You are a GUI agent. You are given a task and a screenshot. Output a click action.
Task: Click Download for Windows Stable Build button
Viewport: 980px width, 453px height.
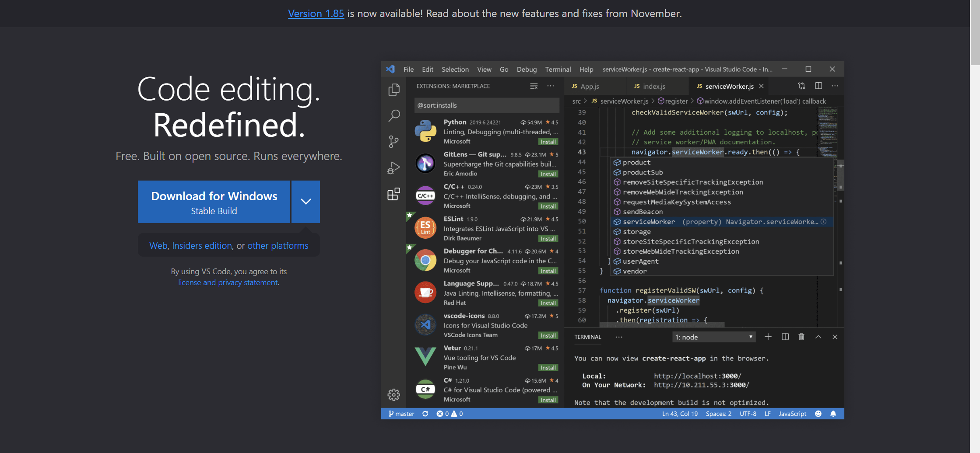(x=214, y=202)
